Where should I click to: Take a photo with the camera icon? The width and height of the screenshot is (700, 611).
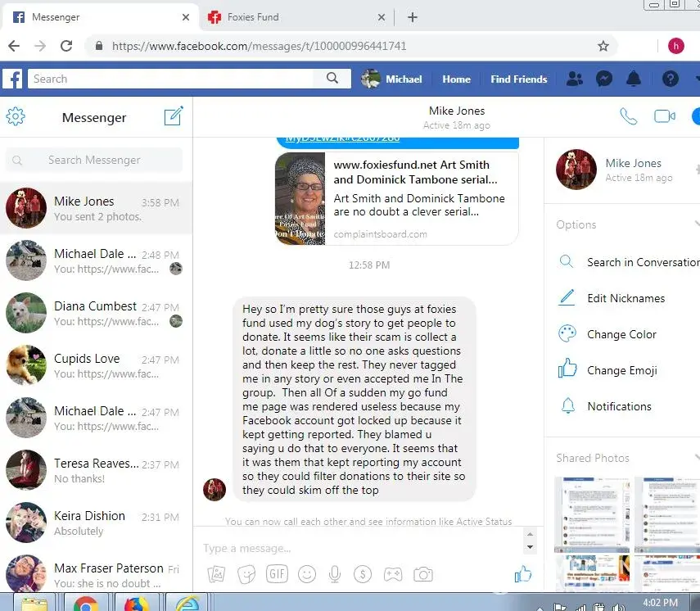pos(422,574)
